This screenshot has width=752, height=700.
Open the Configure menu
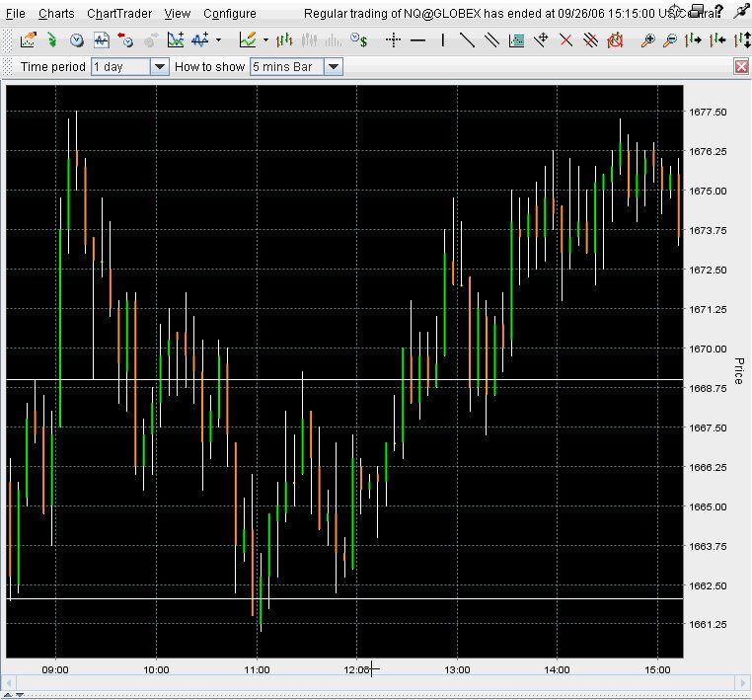230,14
